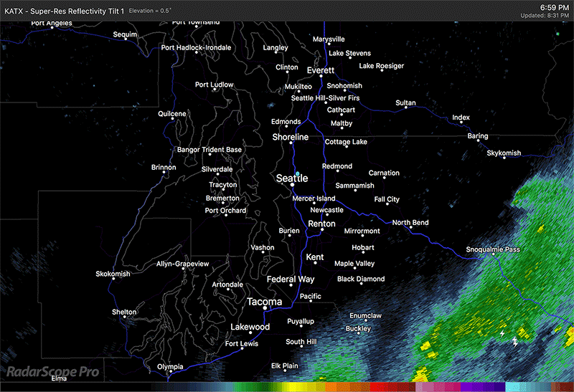Click the Bellevue-area Redmond label
The height and width of the screenshot is (392, 574).
tap(337, 166)
